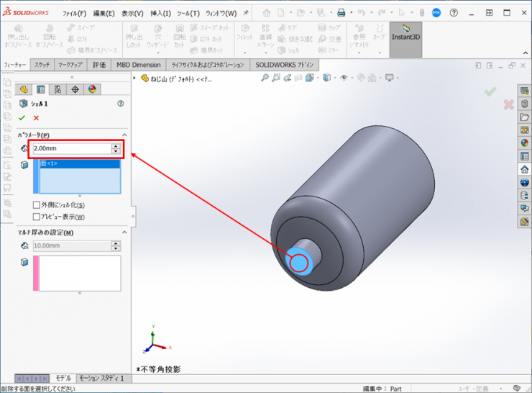The image size is (532, 393).
Task: Switch to the スケッチ tab
Action: pyautogui.click(x=42, y=65)
